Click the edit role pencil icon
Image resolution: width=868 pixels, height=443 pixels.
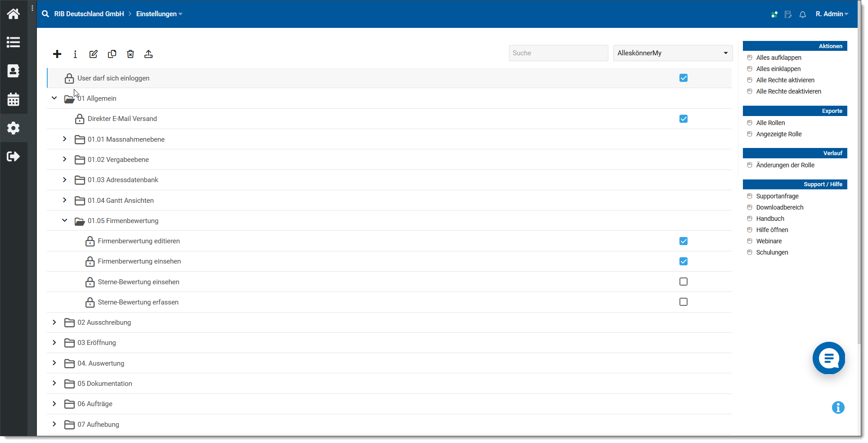pos(94,54)
